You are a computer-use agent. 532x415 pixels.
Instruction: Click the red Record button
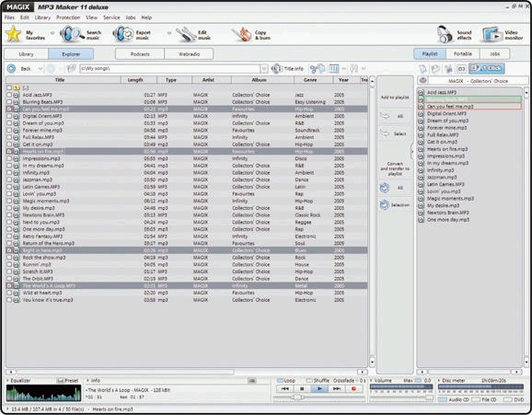[x=353, y=389]
